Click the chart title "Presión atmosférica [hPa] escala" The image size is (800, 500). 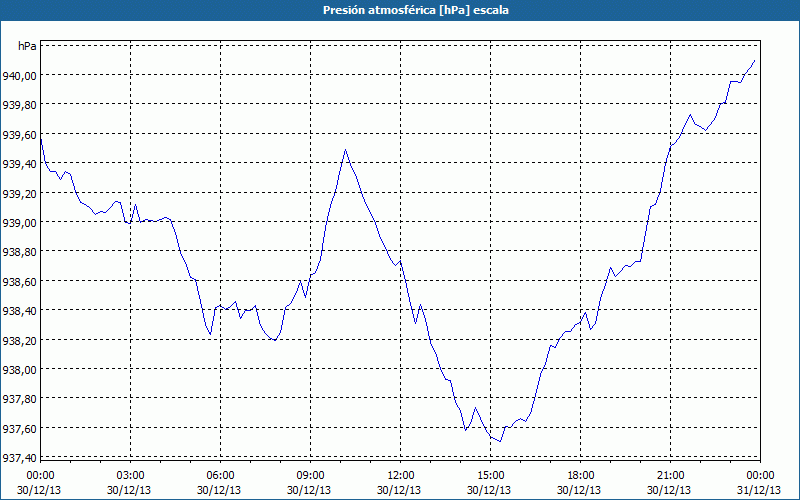pos(416,10)
